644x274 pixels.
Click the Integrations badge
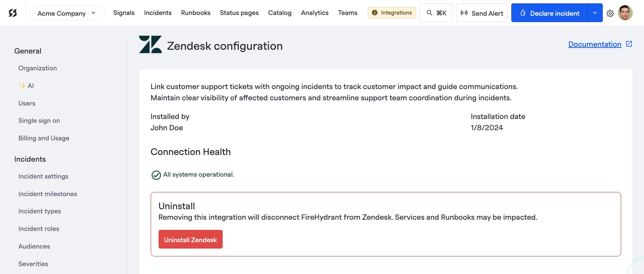pos(392,13)
